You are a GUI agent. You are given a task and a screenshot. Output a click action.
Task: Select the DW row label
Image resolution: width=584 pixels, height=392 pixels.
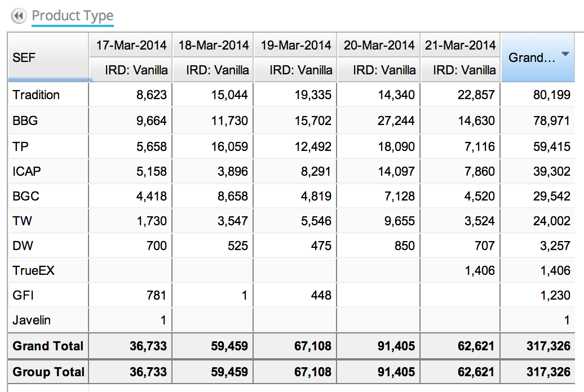(x=23, y=246)
